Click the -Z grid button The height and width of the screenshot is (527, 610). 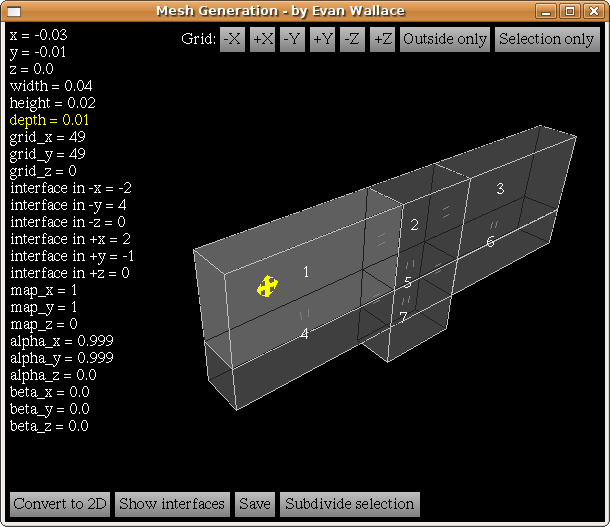352,39
